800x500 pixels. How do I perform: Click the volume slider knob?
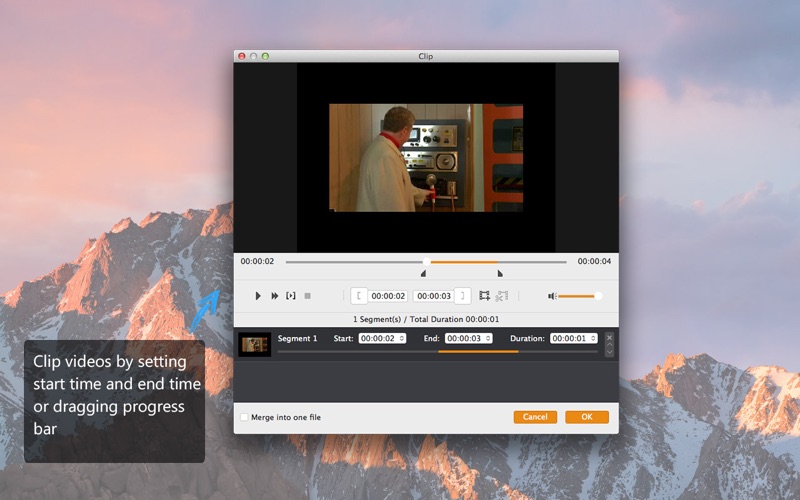[598, 296]
